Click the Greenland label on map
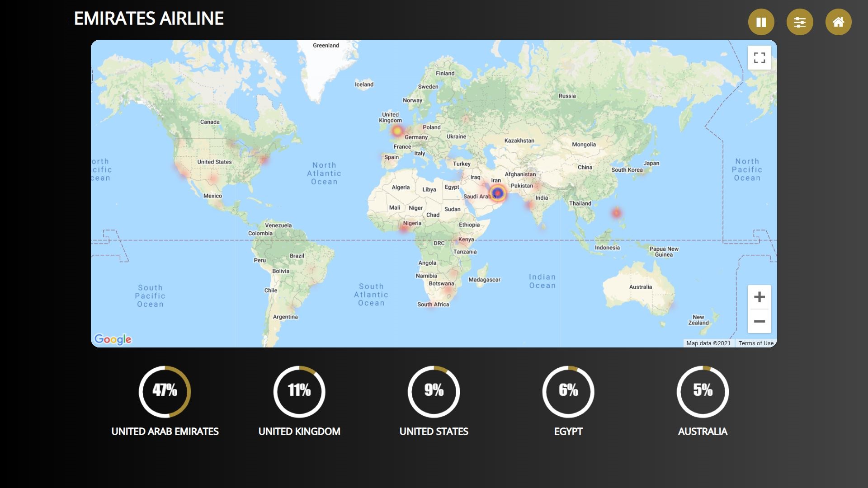 point(326,46)
